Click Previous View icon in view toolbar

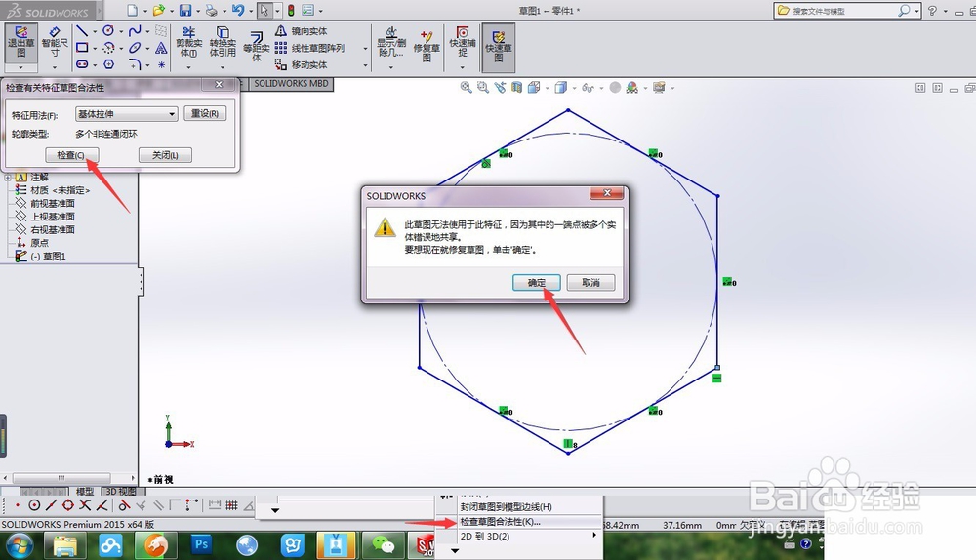[x=500, y=88]
